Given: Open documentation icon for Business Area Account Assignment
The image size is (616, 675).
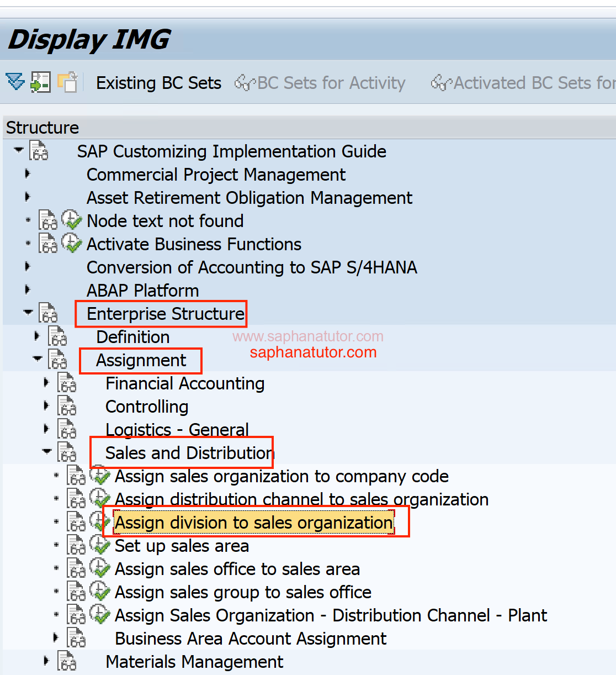Looking at the screenshot, I should [76, 637].
